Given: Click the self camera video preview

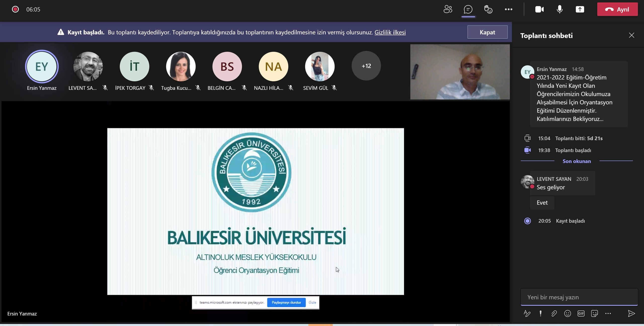Looking at the screenshot, I should click(460, 72).
